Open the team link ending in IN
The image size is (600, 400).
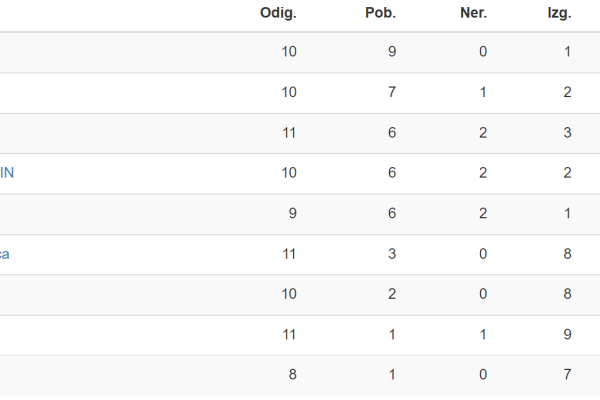pos(7,173)
